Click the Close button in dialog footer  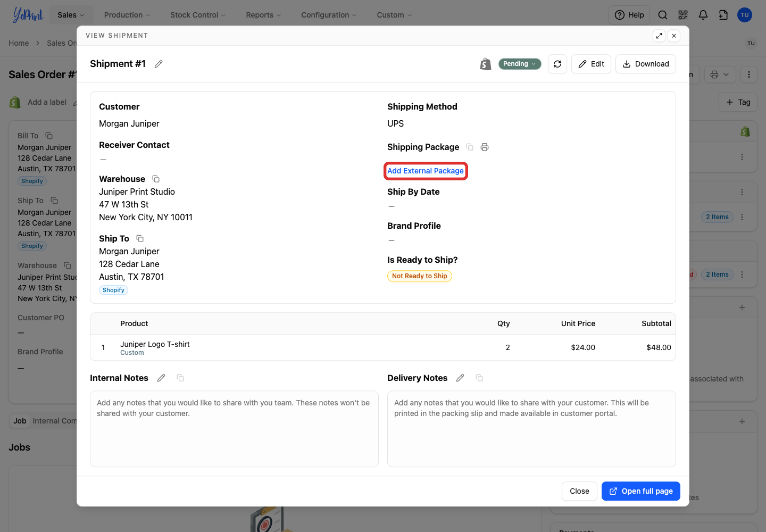click(x=579, y=491)
